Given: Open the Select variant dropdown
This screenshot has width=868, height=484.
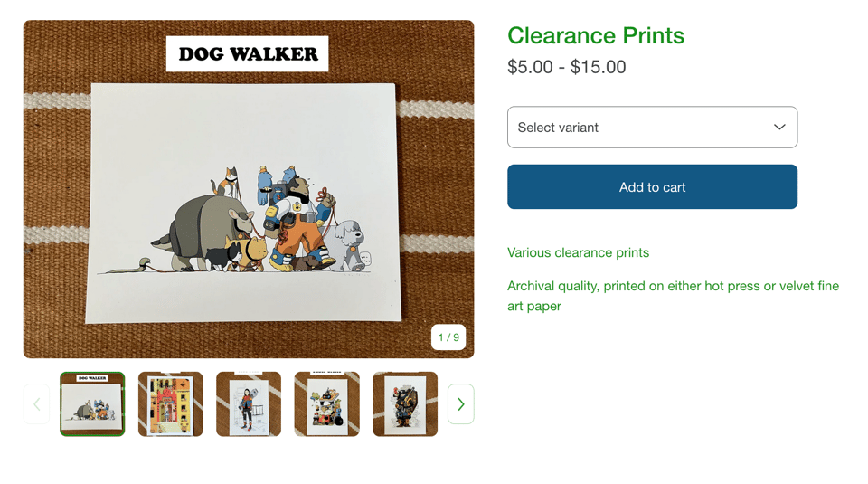Looking at the screenshot, I should [651, 128].
